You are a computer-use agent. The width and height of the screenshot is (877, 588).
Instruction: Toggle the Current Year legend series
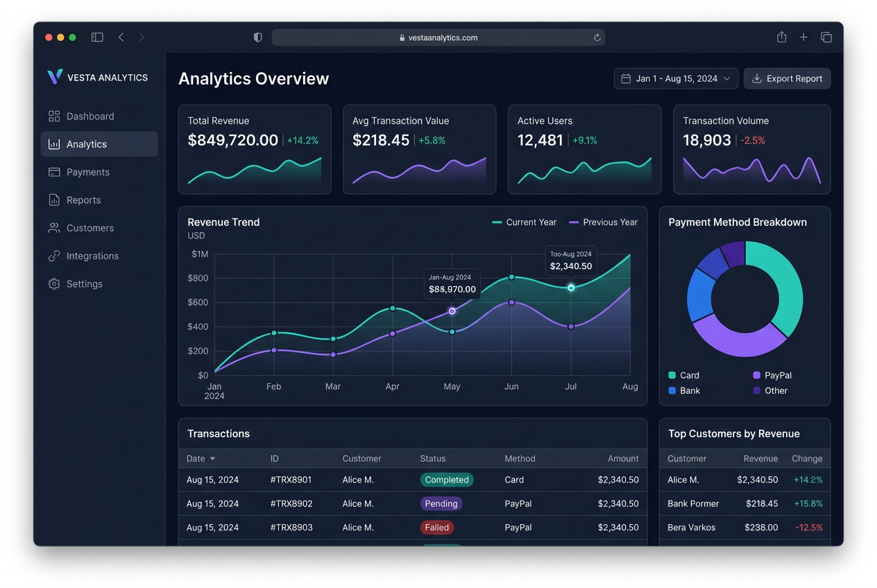524,223
